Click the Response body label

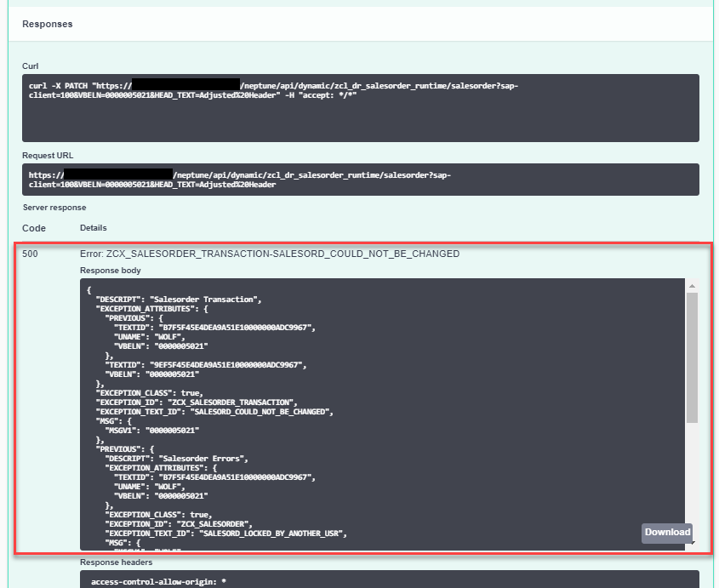(x=107, y=270)
